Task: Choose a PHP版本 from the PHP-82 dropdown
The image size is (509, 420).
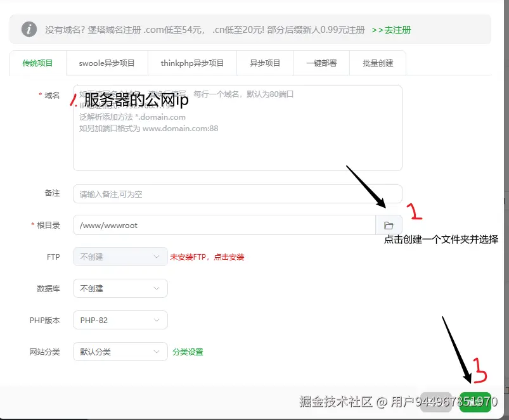Action: 120,320
